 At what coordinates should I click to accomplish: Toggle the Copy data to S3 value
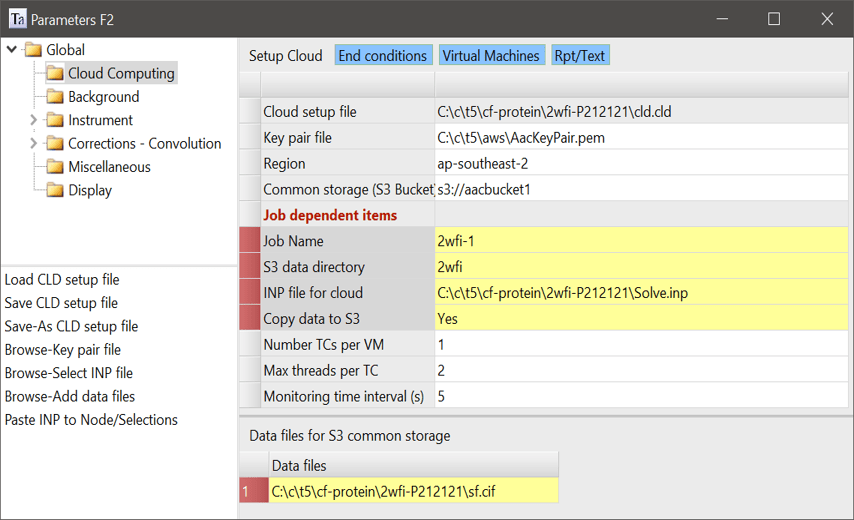[640, 319]
